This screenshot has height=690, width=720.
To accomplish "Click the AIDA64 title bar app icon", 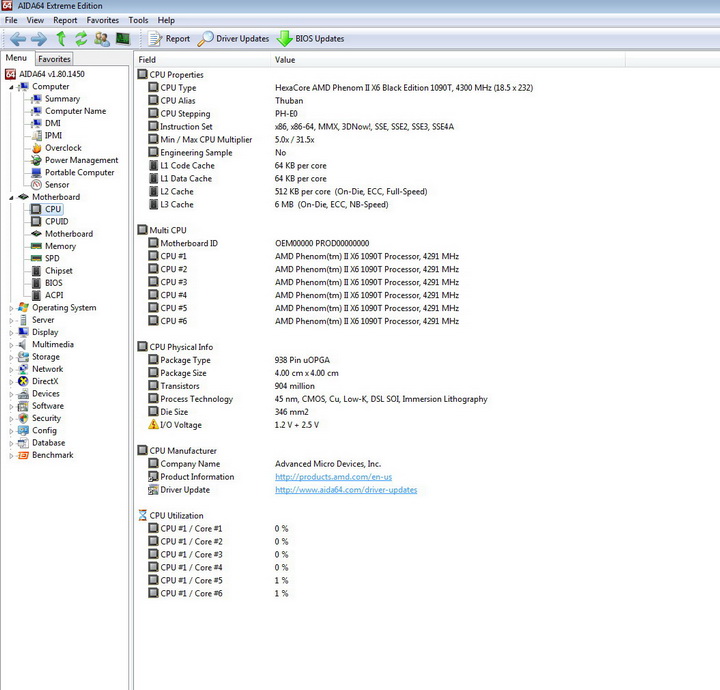I will [7, 6].
